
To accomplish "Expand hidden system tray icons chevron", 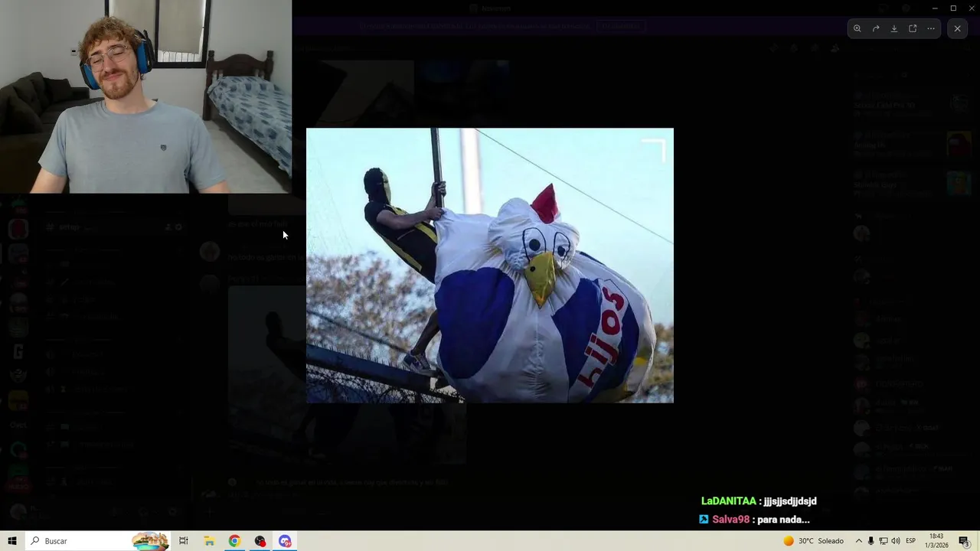I will pos(858,541).
